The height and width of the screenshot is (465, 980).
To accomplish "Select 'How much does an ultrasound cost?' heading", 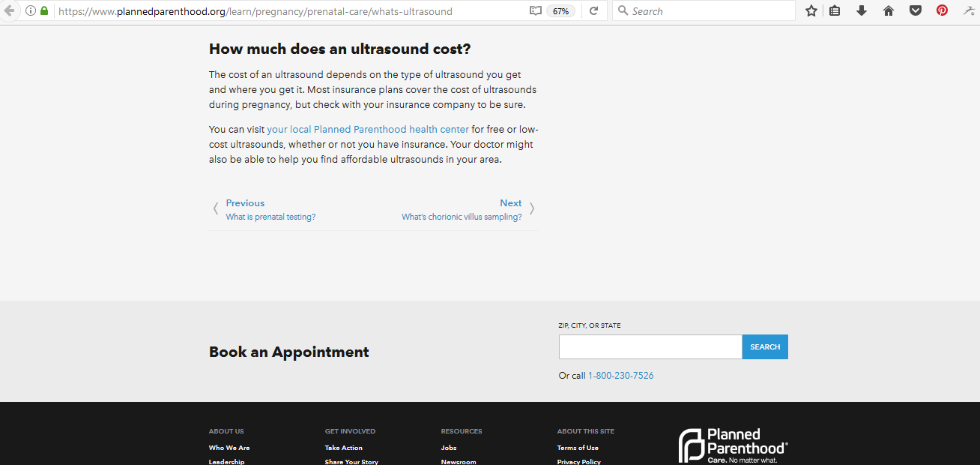I will point(340,49).
